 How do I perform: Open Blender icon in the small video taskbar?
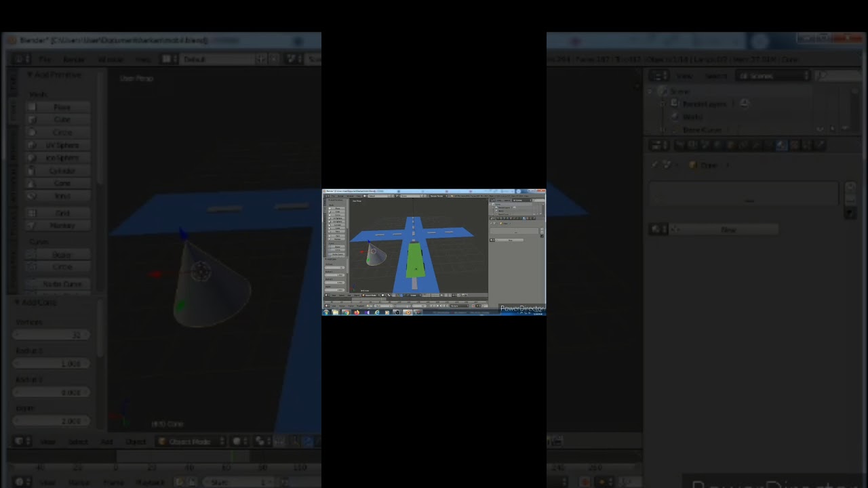pyautogui.click(x=408, y=312)
